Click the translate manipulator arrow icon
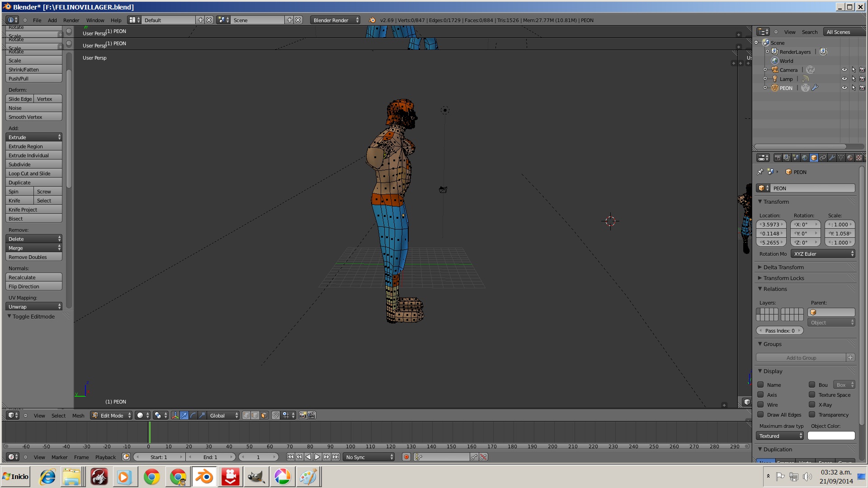This screenshot has height=488, width=868. point(184,415)
